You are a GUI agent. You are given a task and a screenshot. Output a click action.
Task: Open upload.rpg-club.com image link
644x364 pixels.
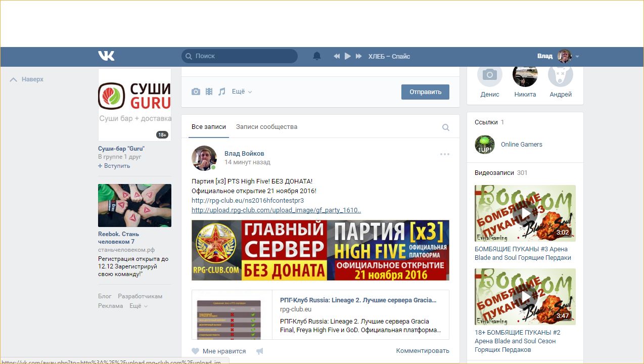point(276,210)
